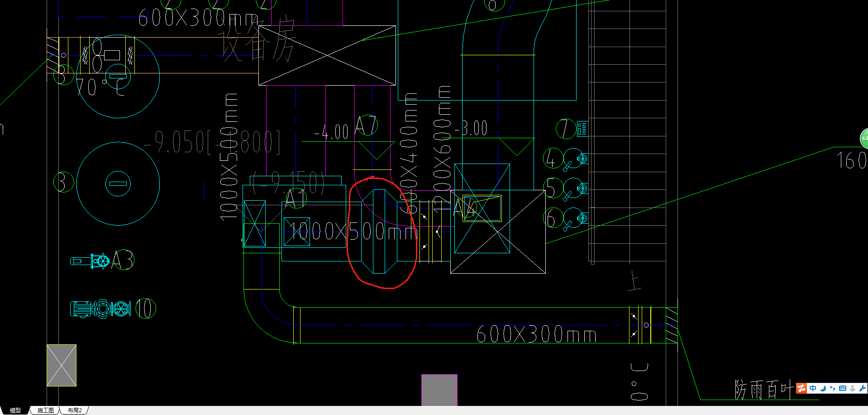
Task: Select the 600X300mm label on the bottom duct
Action: click(536, 334)
